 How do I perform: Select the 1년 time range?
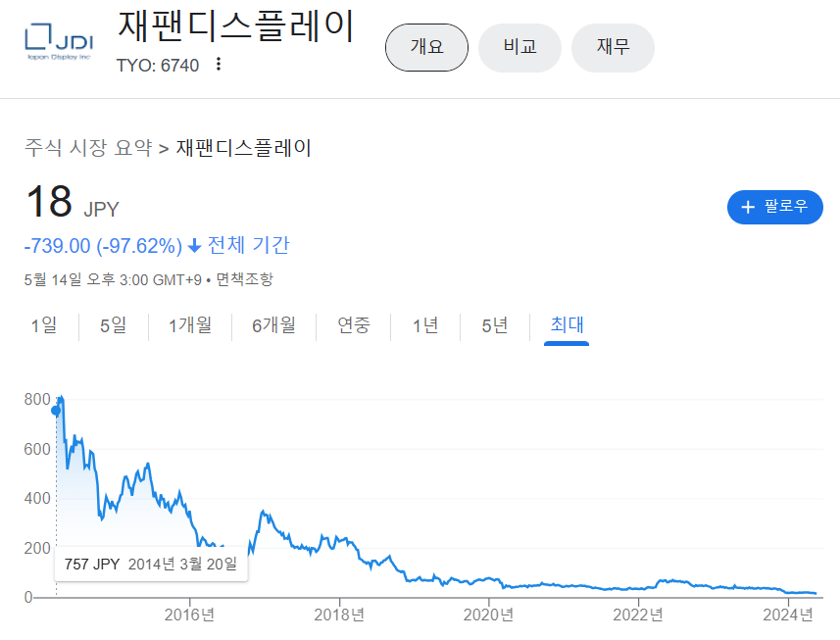[x=425, y=325]
